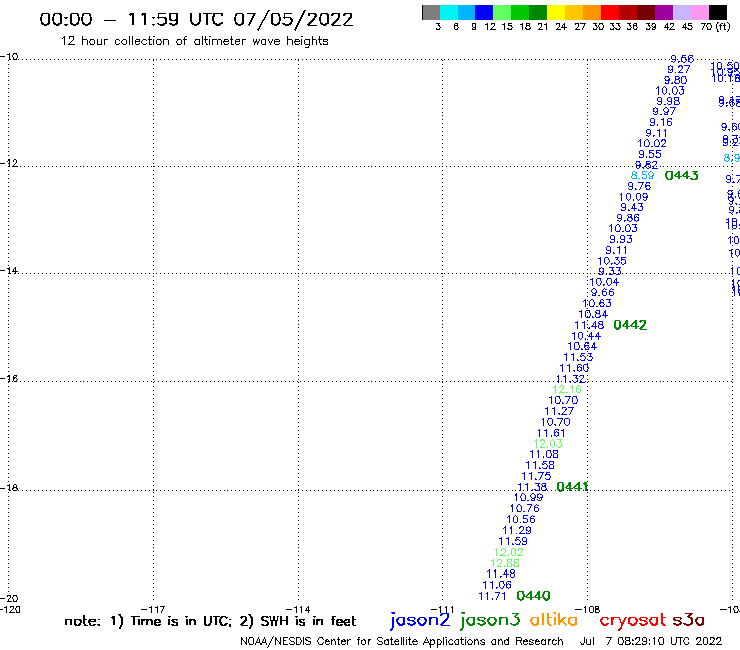Click the pink swatch in the color scale

(699, 12)
